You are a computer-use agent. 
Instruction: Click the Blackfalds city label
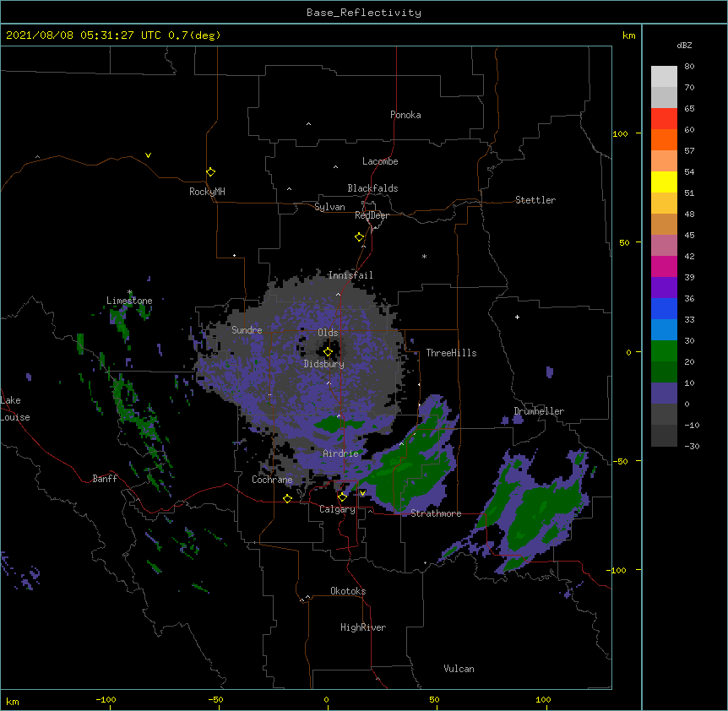click(372, 188)
